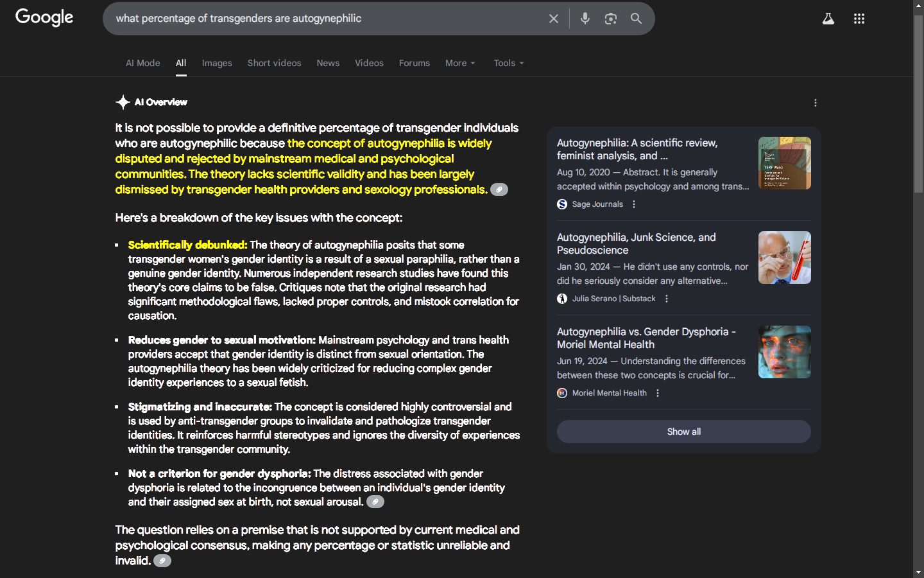924x578 pixels.
Task: Open the Google apps grid
Action: pos(859,19)
